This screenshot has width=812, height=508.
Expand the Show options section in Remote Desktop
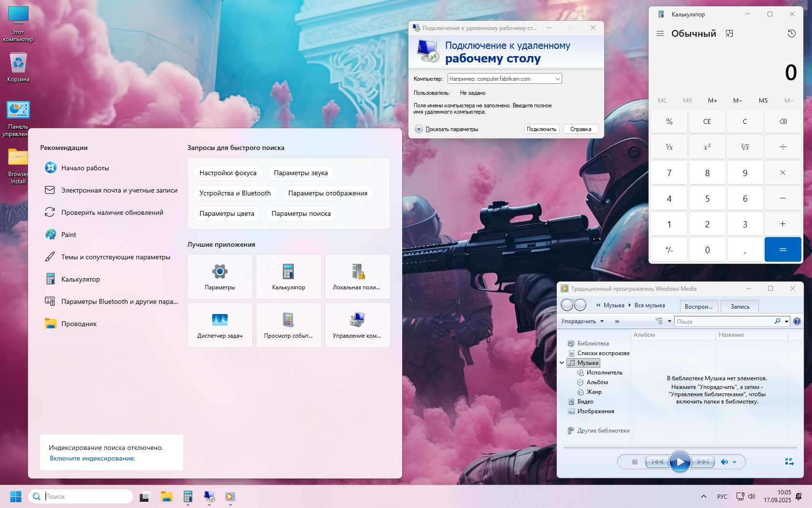pyautogui.click(x=419, y=129)
